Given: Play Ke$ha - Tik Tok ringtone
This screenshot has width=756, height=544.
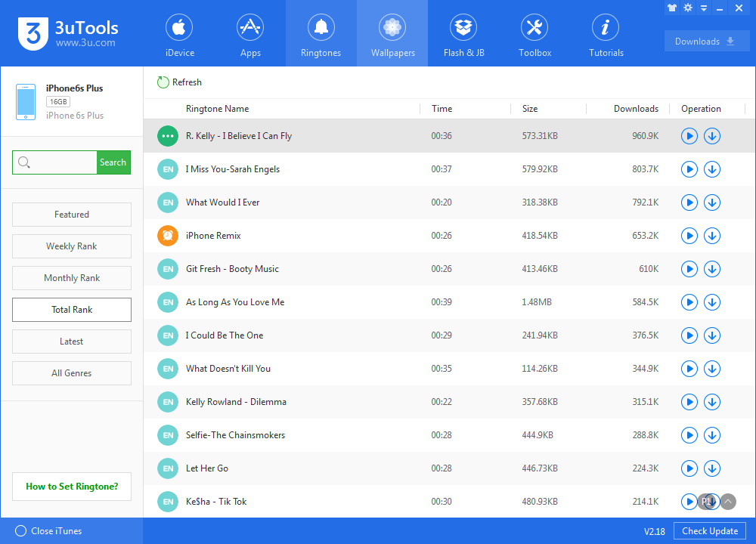Looking at the screenshot, I should (689, 502).
